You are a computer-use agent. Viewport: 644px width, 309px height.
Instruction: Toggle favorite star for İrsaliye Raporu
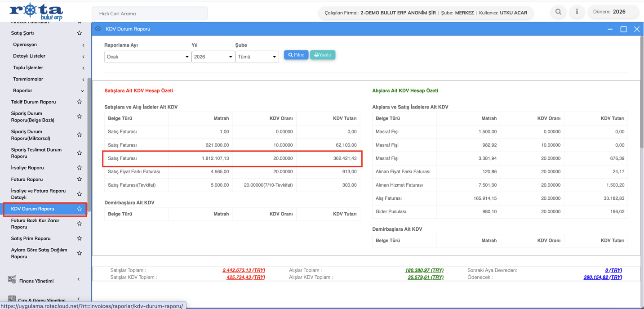(x=80, y=168)
